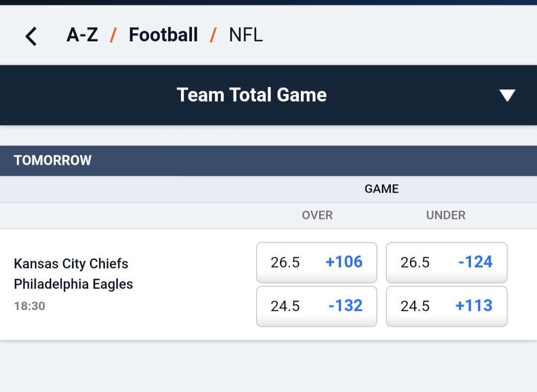This screenshot has width=537, height=392.
Task: Expand the Team Total Game market selector
Action: [268, 95]
